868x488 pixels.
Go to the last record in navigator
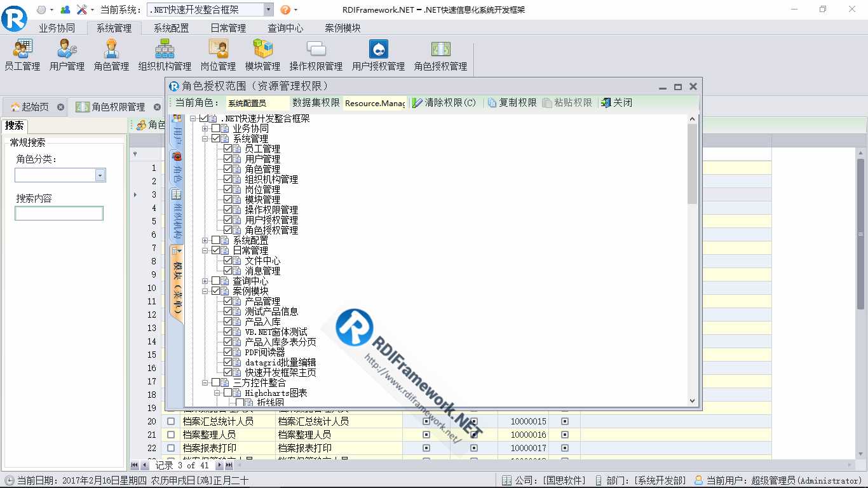(x=229, y=466)
